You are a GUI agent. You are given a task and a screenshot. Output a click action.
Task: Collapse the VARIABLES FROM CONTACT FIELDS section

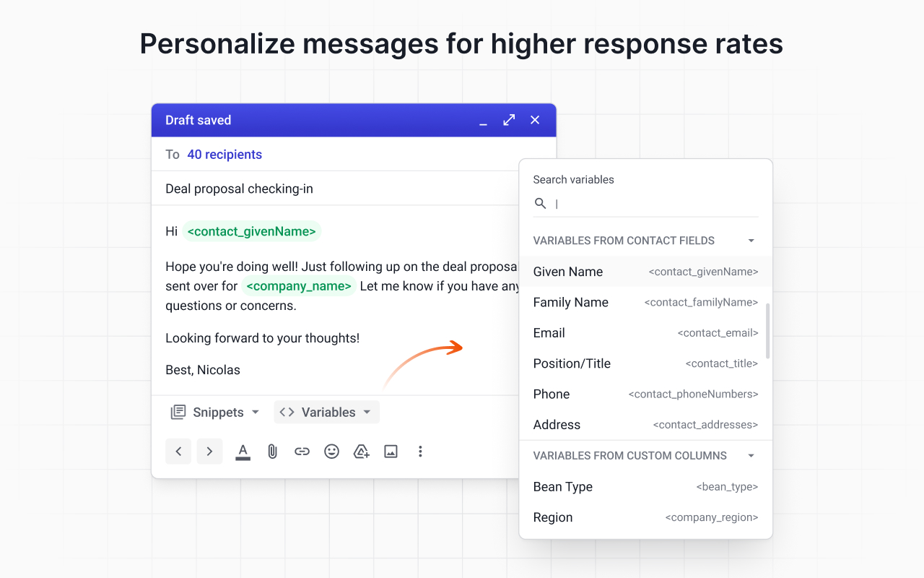(751, 241)
